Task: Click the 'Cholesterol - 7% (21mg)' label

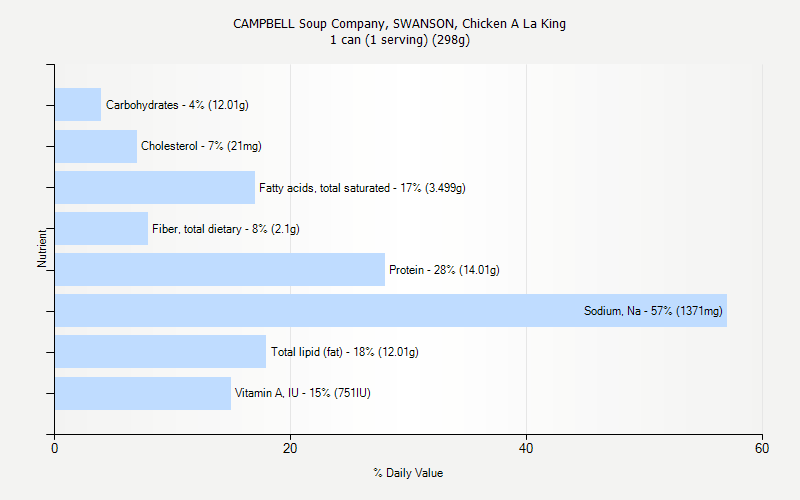Action: pos(201,146)
